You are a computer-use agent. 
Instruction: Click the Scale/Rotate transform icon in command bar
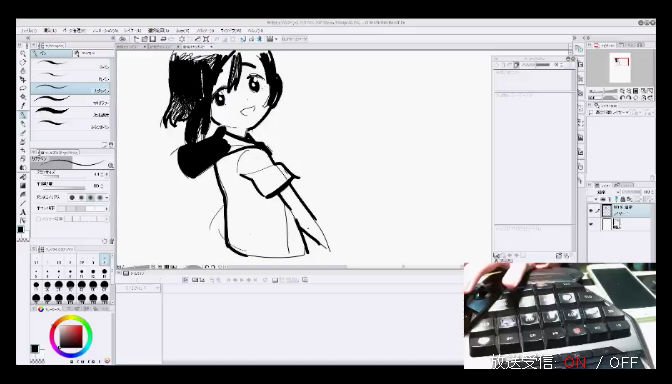pyautogui.click(x=206, y=39)
